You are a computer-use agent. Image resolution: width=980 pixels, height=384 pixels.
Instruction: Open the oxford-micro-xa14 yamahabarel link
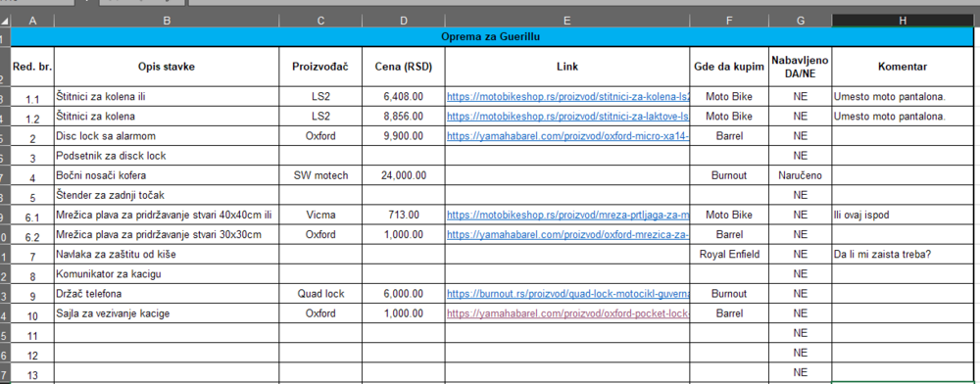567,136
